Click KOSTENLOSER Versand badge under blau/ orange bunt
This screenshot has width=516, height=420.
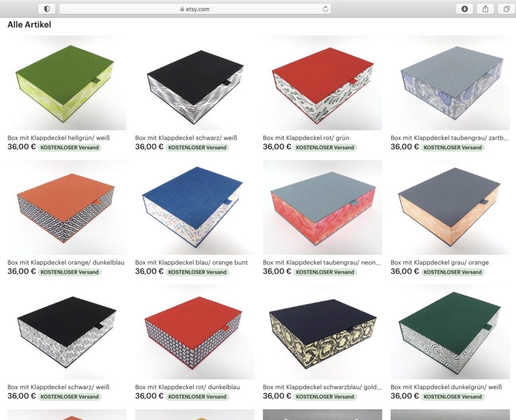198,272
